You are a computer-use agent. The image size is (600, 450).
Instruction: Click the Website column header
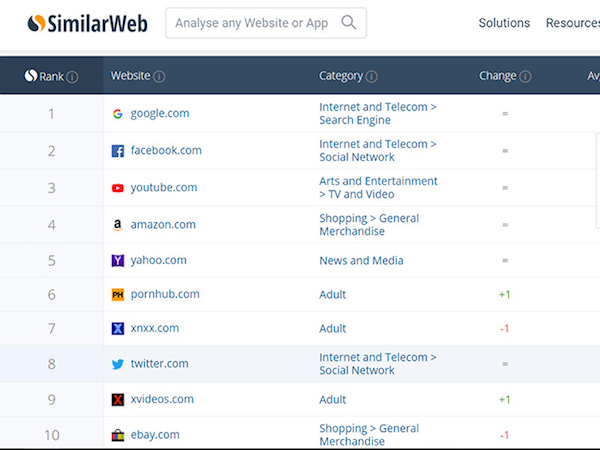pyautogui.click(x=130, y=76)
